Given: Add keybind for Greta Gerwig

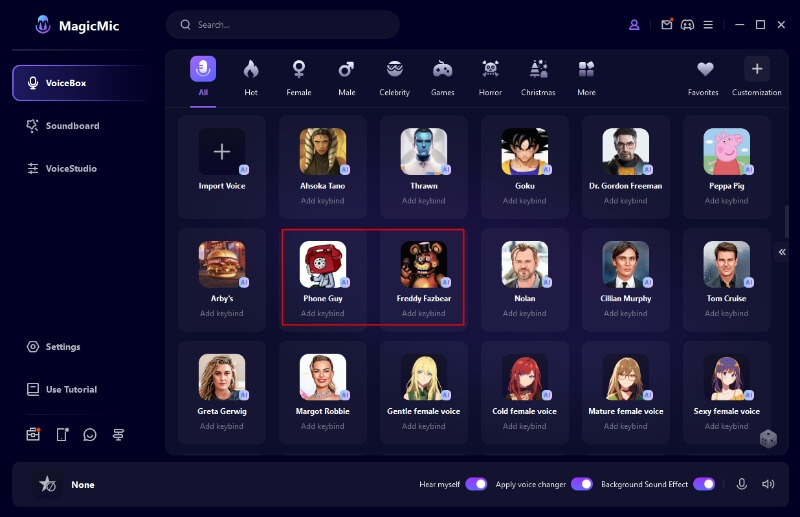Looking at the screenshot, I should [222, 426].
